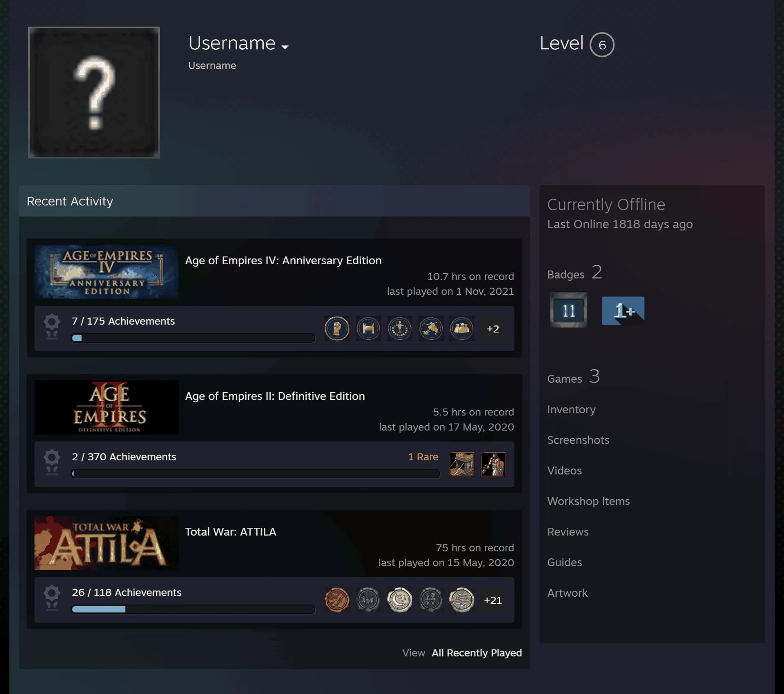This screenshot has width=784, height=694.
Task: Open the Username dropdown arrow
Action: point(285,47)
